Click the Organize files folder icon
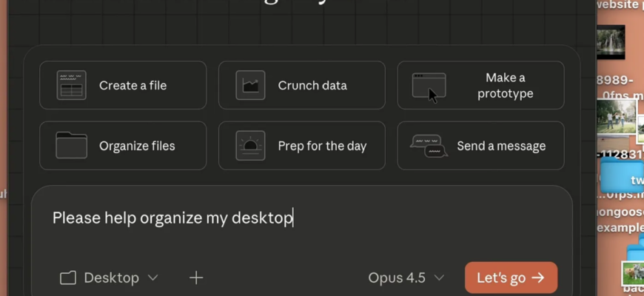Image resolution: width=644 pixels, height=296 pixels. pyautogui.click(x=71, y=146)
